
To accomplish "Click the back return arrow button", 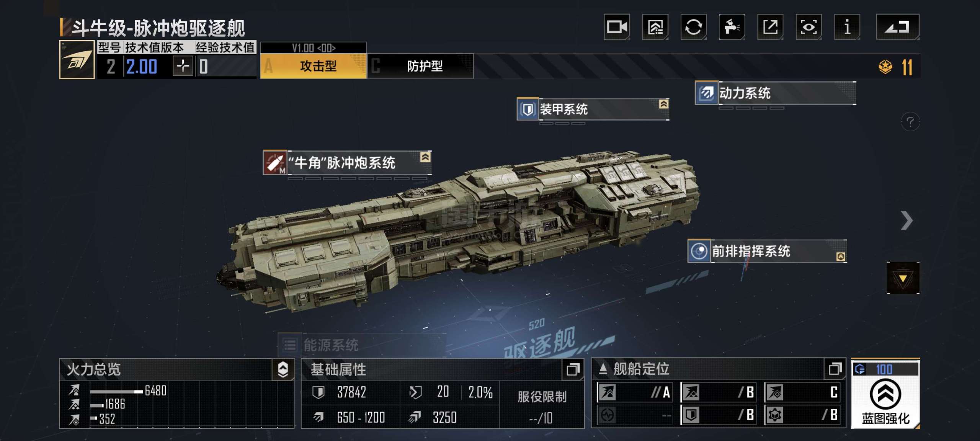I will tap(898, 27).
